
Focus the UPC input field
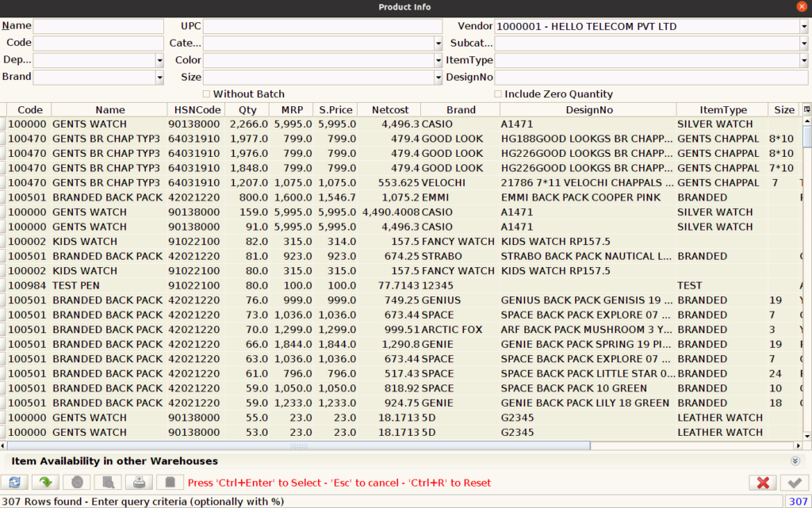323,26
